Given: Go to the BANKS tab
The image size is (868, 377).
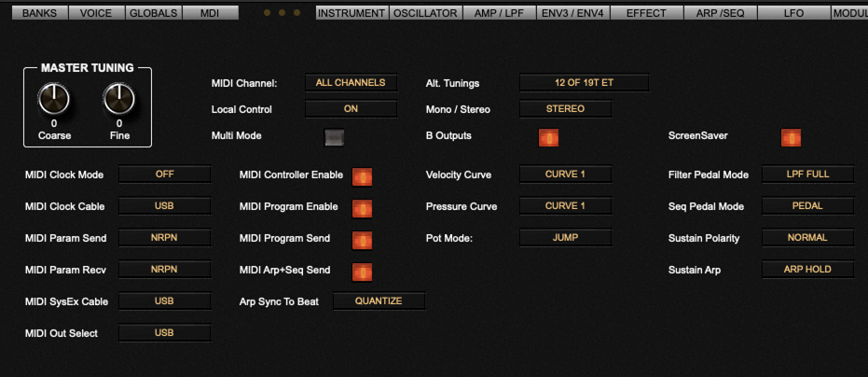Looking at the screenshot, I should (x=39, y=13).
